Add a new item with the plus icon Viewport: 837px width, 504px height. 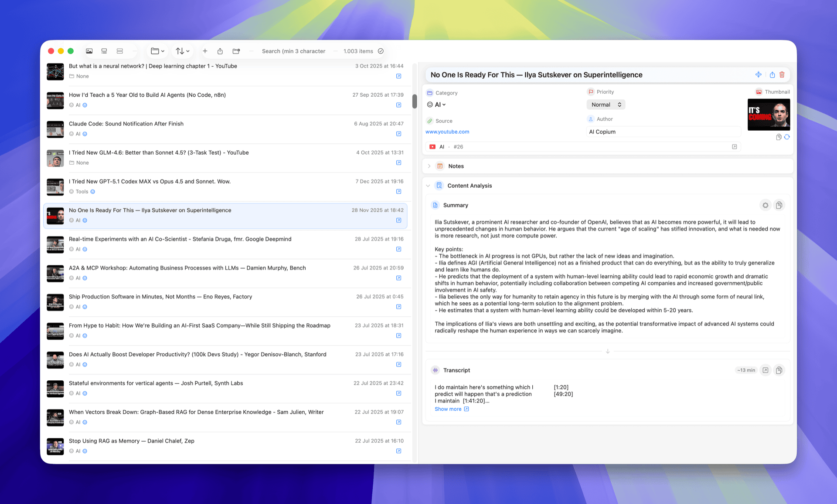click(205, 51)
